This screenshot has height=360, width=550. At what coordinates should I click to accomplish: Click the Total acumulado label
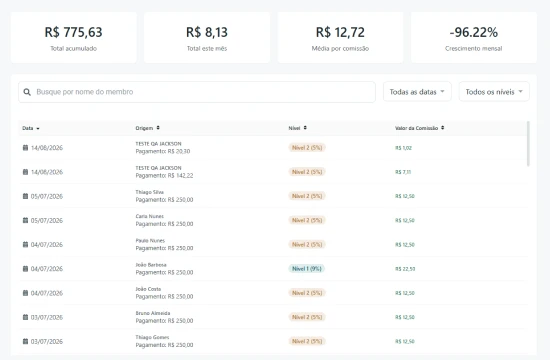[74, 48]
